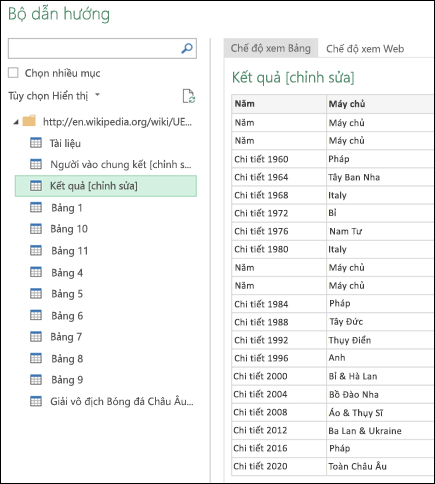The height and width of the screenshot is (484, 435).
Task: Select Bảng 4 in the navigator
Action: [x=67, y=273]
